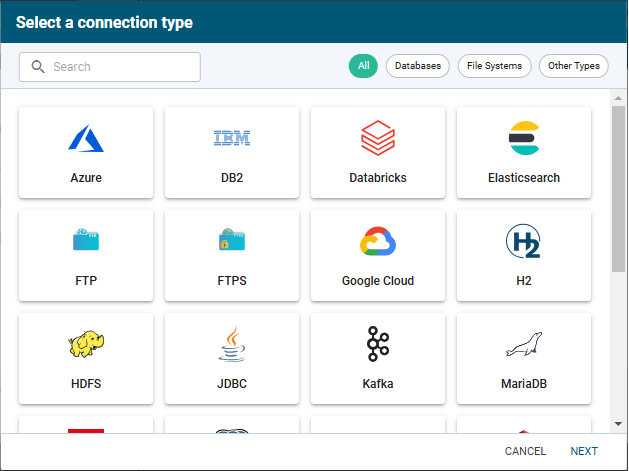Show All connection types filter

tap(363, 66)
